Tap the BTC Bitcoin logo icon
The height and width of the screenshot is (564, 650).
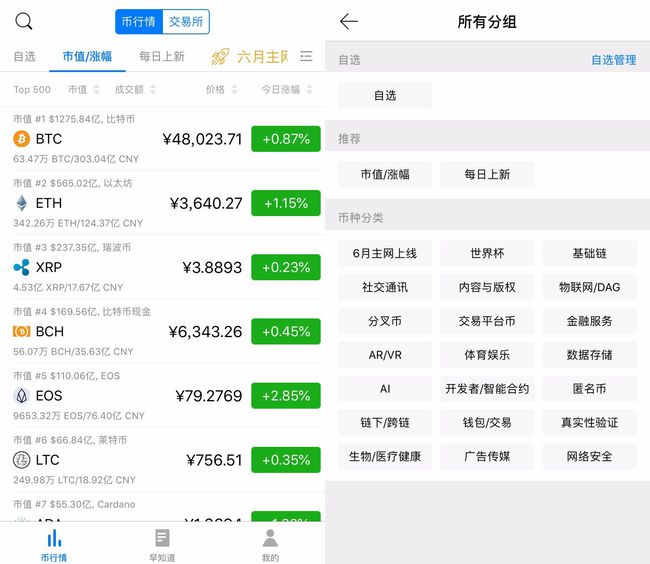coord(22,139)
